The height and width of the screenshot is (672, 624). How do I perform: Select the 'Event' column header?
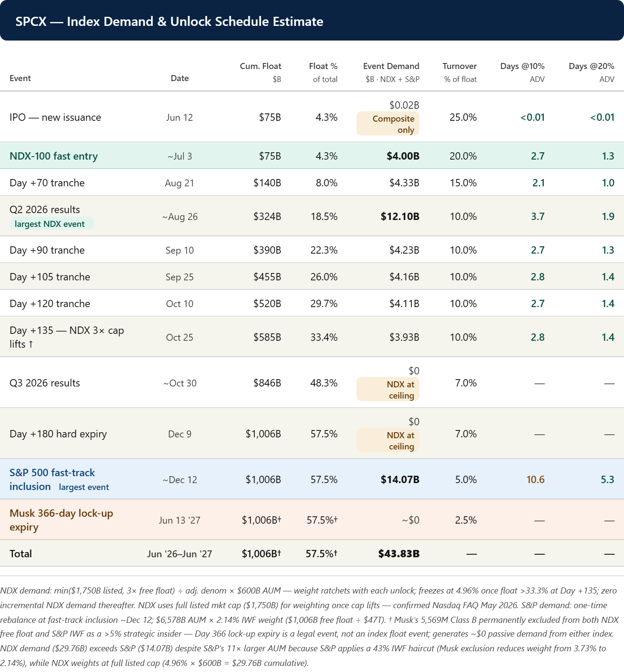click(20, 78)
